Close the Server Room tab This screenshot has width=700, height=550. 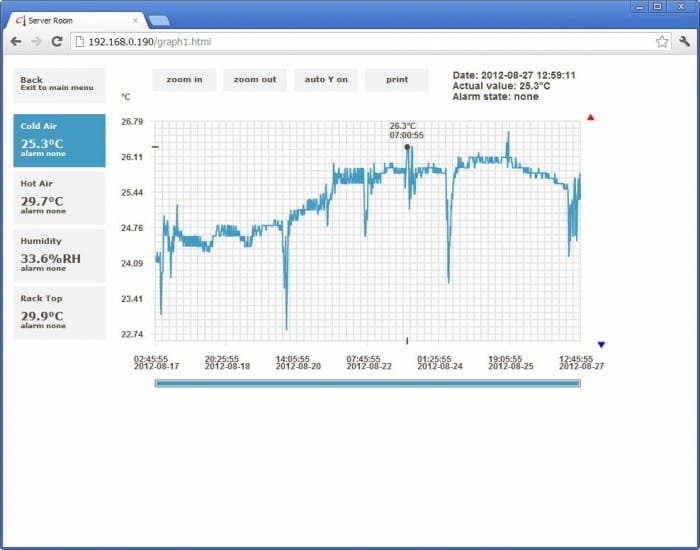tap(136, 20)
